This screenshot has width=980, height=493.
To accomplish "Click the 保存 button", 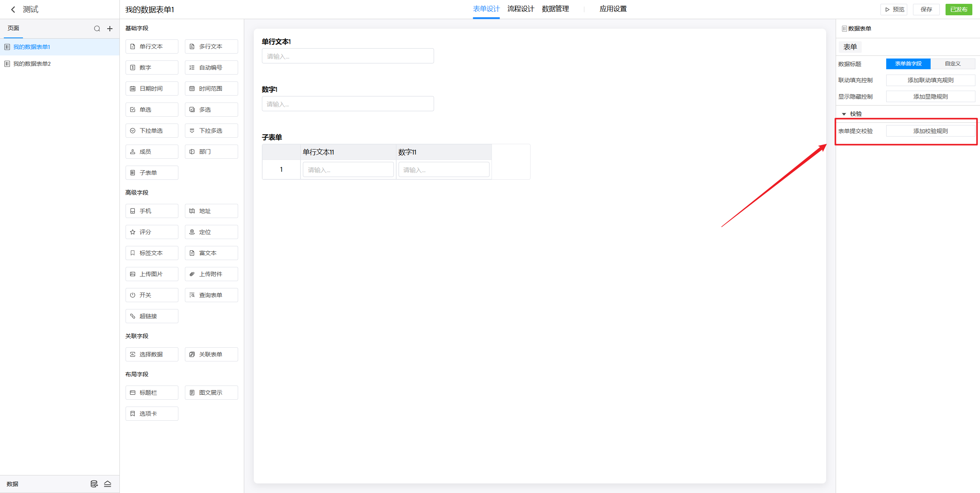I will tap(926, 10).
